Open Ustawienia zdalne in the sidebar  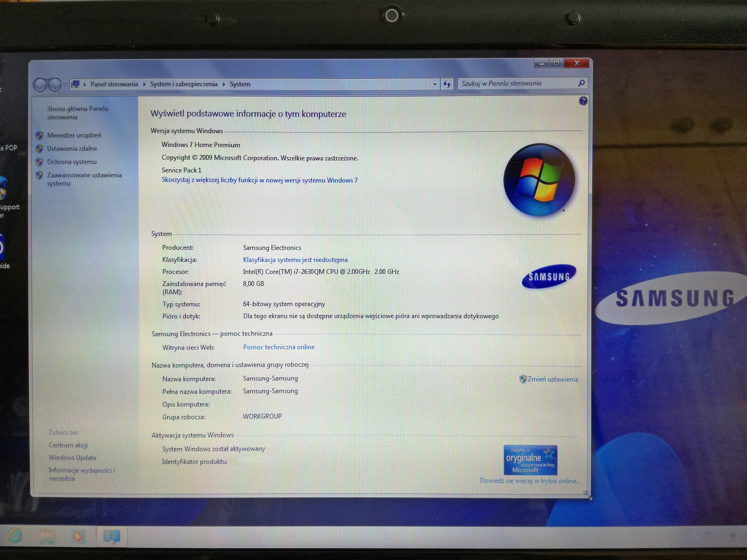tap(72, 148)
